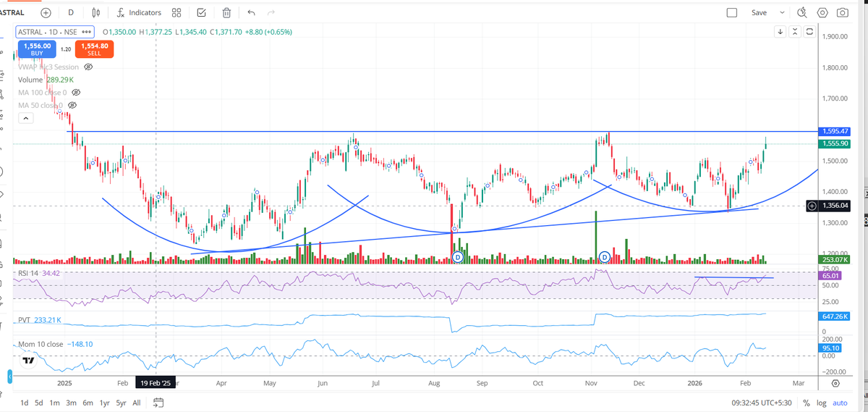This screenshot has width=868, height=412.
Task: Toggle log scale mode
Action: (822, 403)
